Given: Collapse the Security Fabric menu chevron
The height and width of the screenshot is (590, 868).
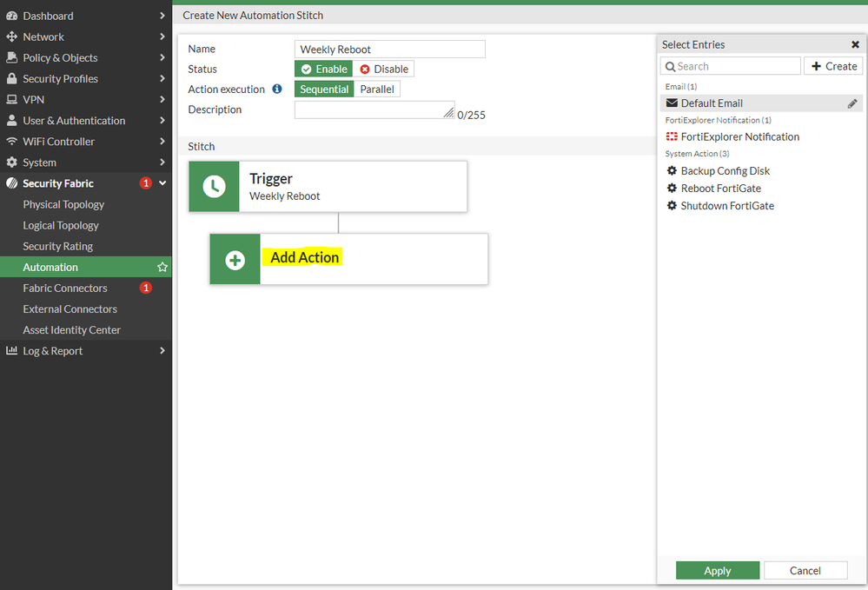Looking at the screenshot, I should click(x=162, y=183).
